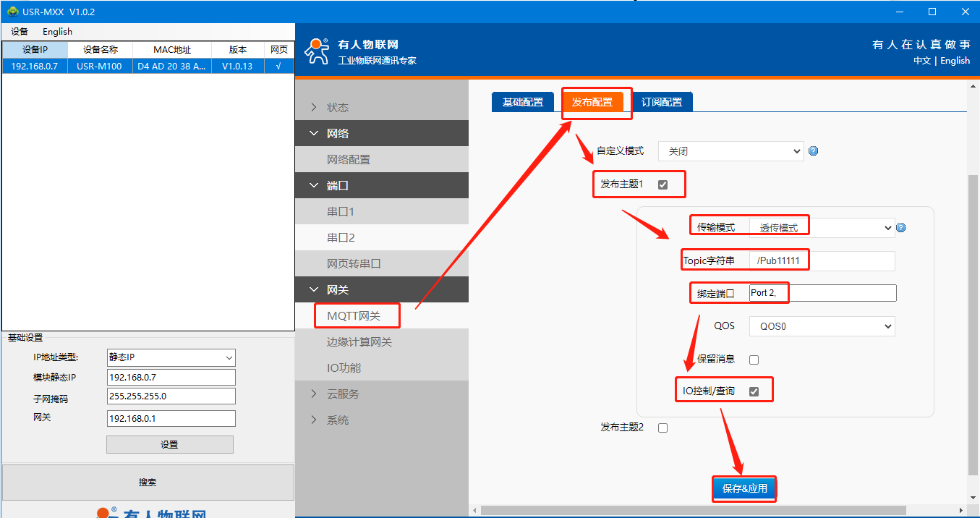
Task: Click USR-MXX app icon in title bar
Action: tap(12, 12)
